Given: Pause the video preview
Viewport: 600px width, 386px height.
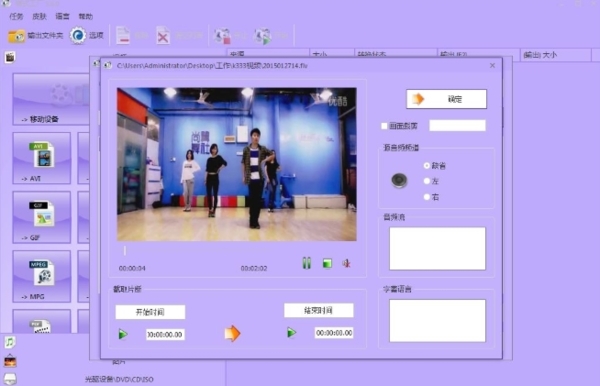Looking at the screenshot, I should tap(307, 263).
